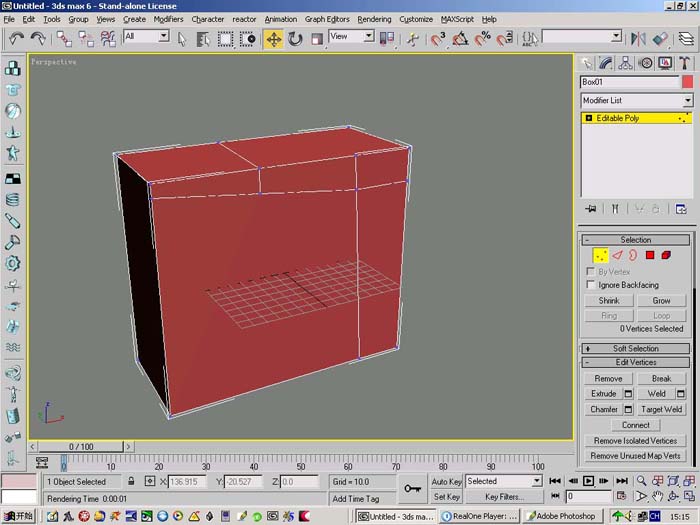
Task: Open the Display command panel tab
Action: 665,63
